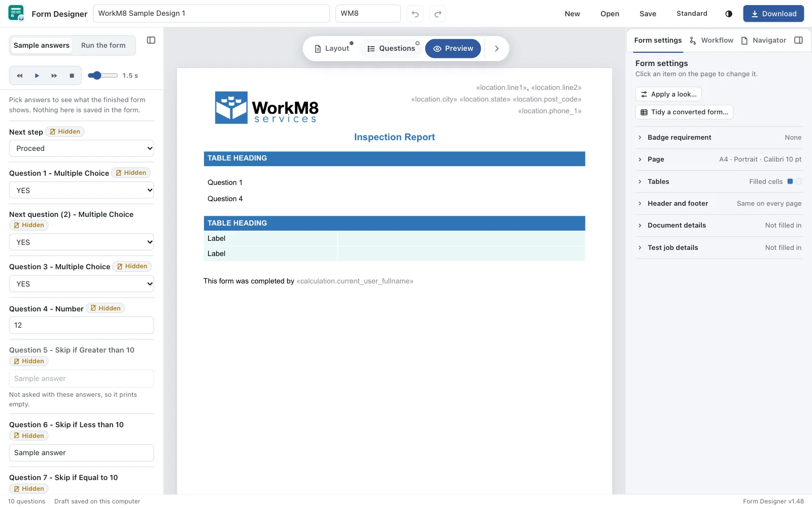Switch to Run the form mode
This screenshot has width=812, height=508.
104,45
